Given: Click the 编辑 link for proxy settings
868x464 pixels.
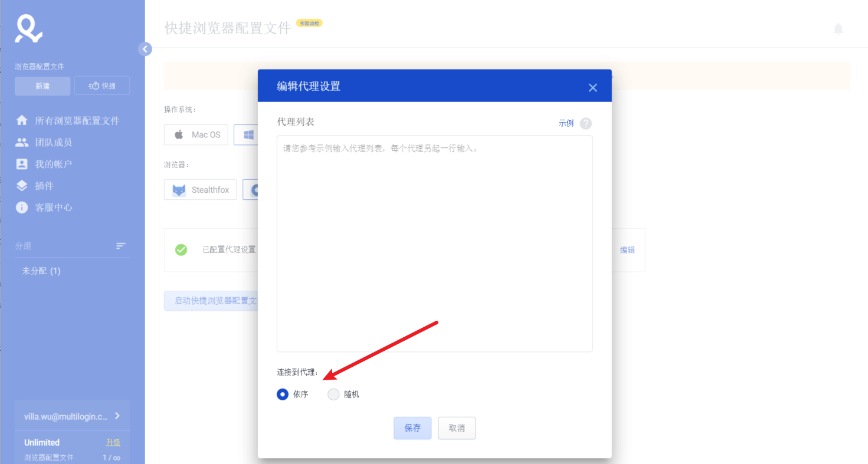Looking at the screenshot, I should point(627,250).
